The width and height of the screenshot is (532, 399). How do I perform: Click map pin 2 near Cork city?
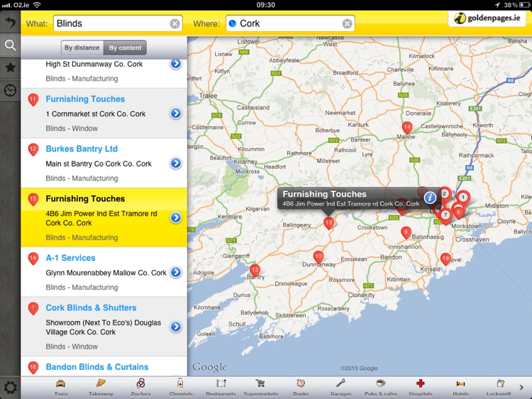[x=445, y=194]
